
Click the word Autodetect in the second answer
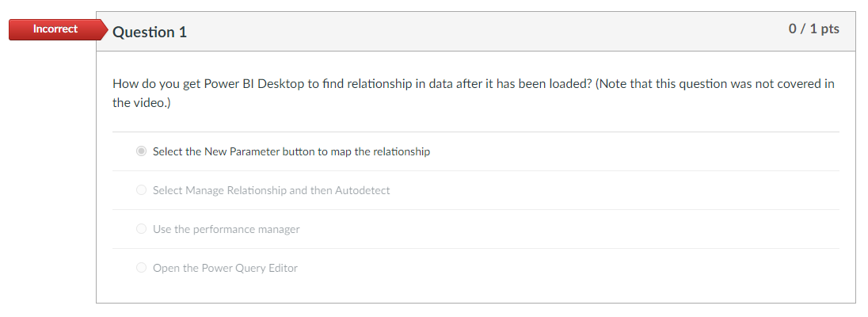[x=362, y=190]
